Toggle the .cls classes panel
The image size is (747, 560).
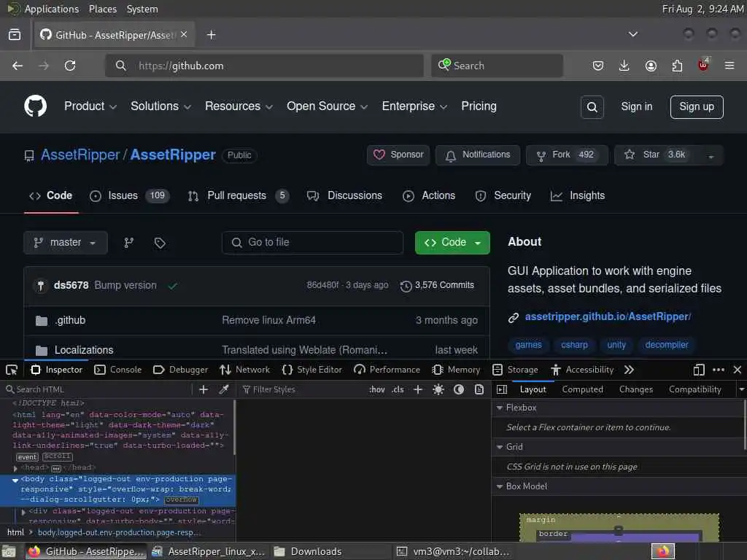398,389
